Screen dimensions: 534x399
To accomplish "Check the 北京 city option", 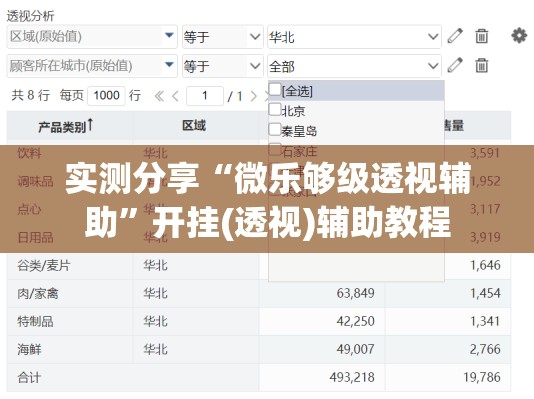I will (x=275, y=110).
